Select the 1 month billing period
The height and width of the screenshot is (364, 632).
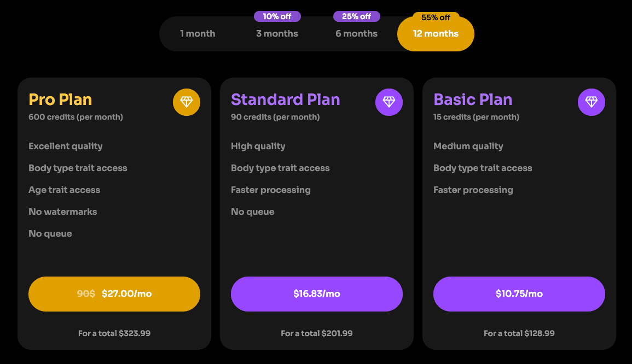[198, 34]
